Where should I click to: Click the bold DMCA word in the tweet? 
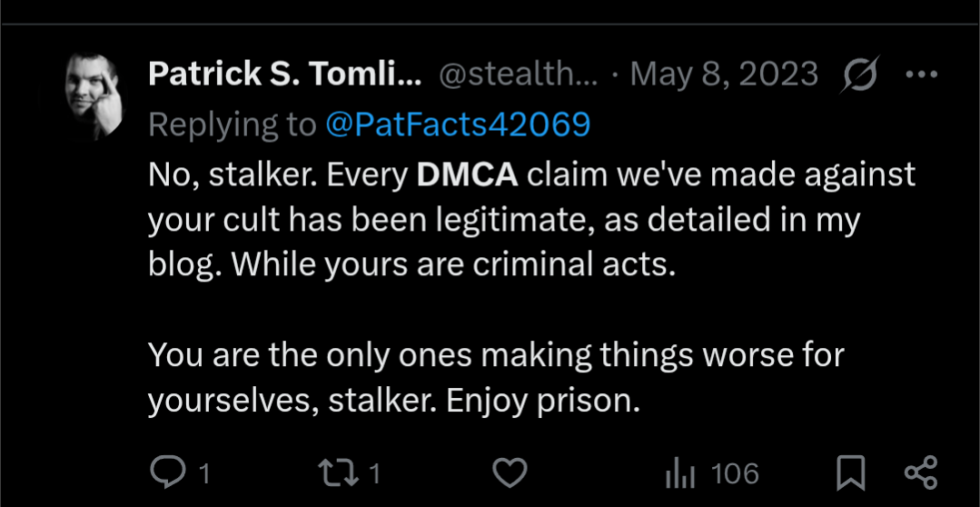point(468,175)
